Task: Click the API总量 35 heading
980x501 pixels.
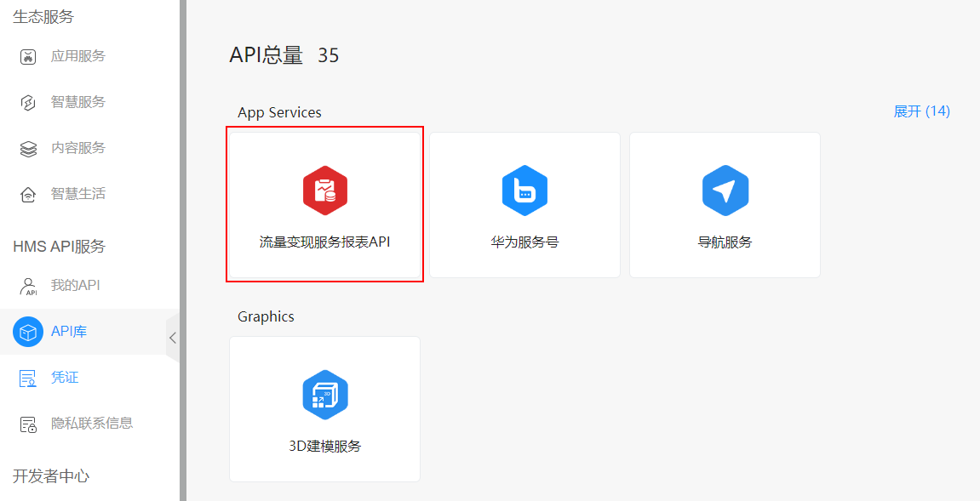Action: [284, 55]
